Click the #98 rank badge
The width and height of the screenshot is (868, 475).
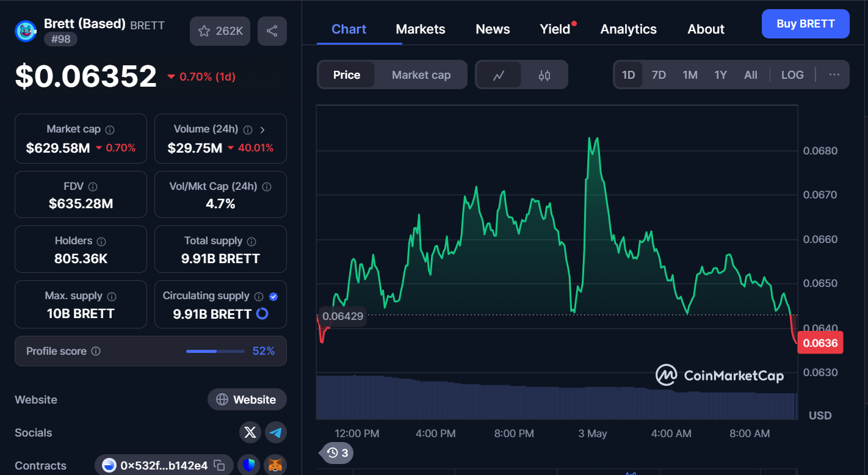click(x=60, y=39)
